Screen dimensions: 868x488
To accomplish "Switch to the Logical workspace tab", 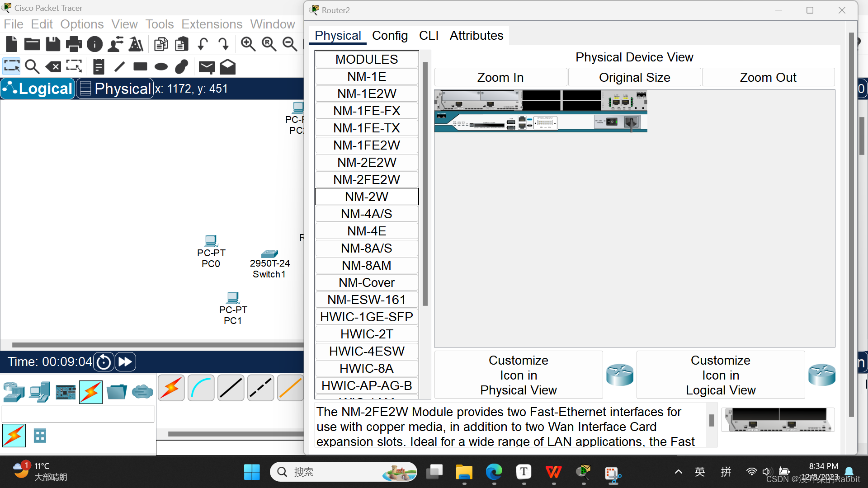I will pyautogui.click(x=38, y=89).
